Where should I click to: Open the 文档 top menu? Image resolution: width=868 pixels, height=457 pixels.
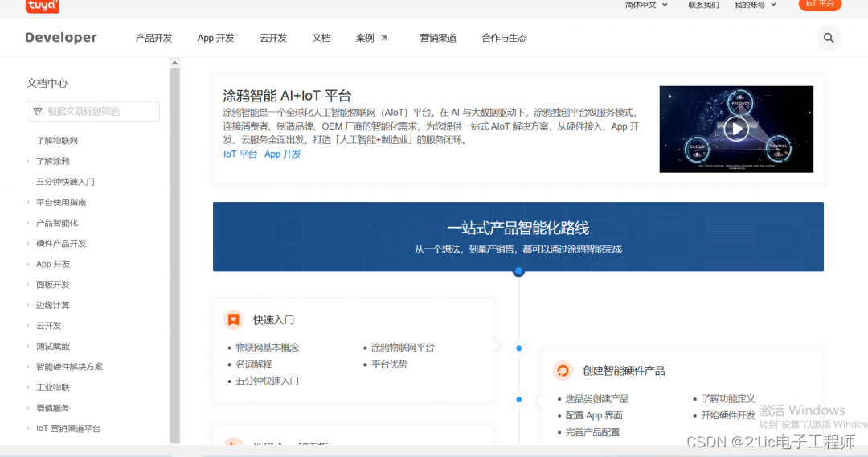pos(321,39)
